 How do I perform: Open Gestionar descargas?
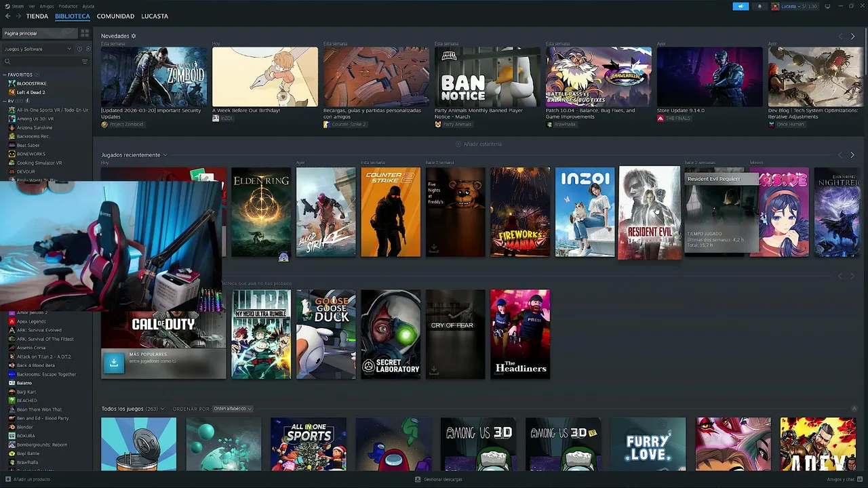439,479
